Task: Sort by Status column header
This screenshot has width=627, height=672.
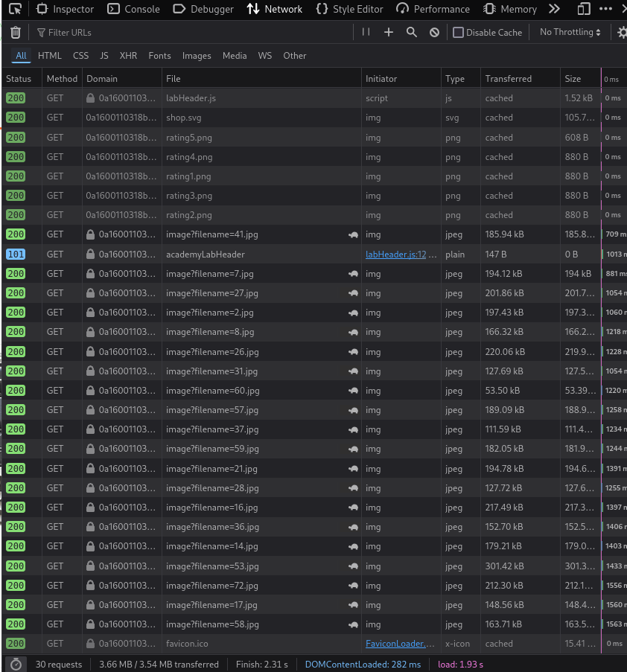Action: pos(22,79)
